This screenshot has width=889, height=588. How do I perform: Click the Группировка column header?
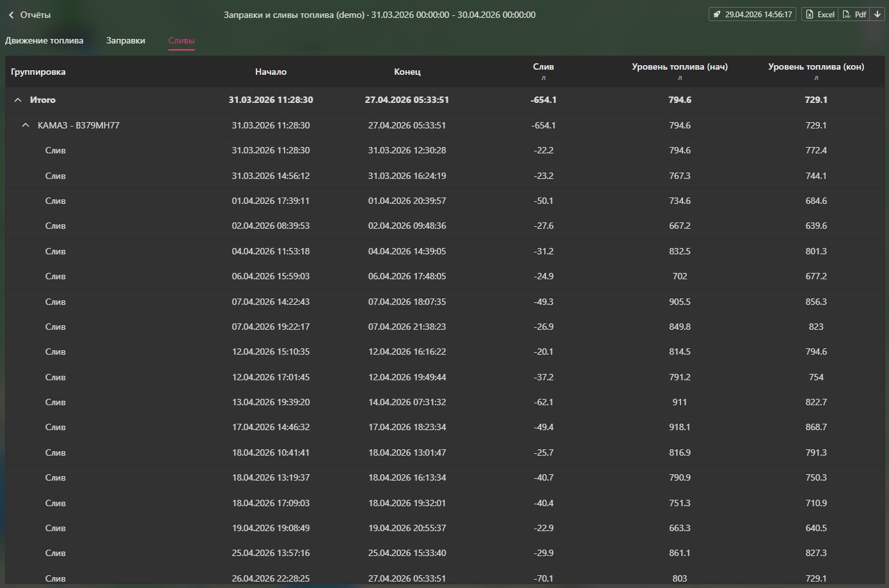point(38,72)
